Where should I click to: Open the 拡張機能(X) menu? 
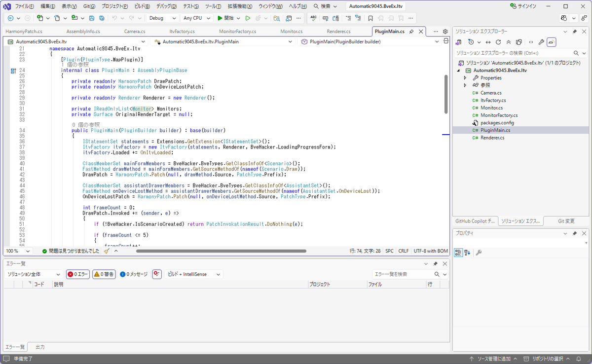click(239, 6)
